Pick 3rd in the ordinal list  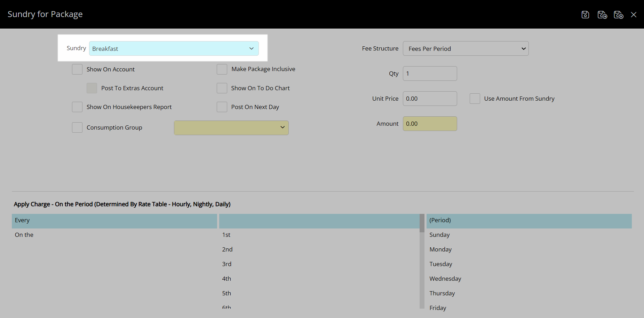tap(227, 264)
